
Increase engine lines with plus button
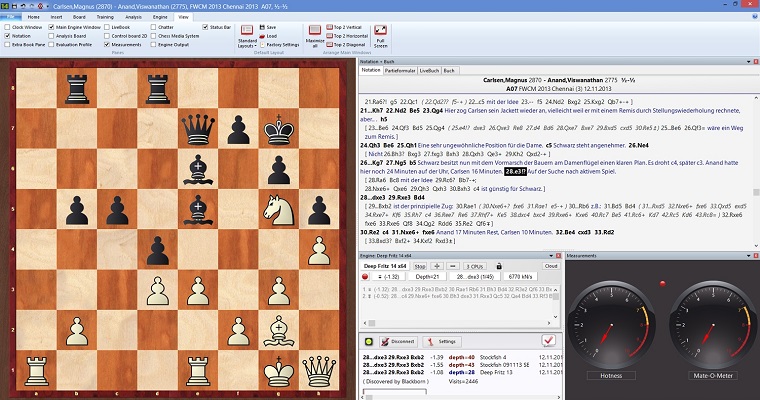pyautogui.click(x=437, y=267)
